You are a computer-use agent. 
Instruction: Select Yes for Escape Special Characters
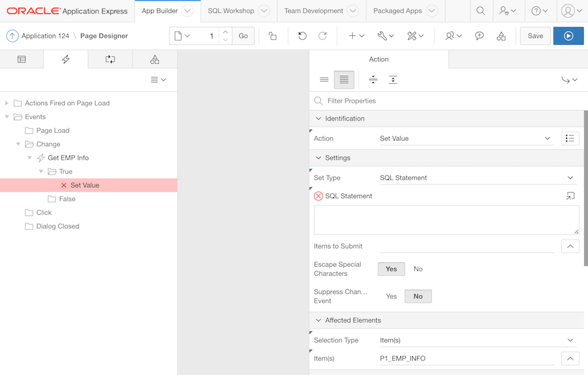pos(391,269)
